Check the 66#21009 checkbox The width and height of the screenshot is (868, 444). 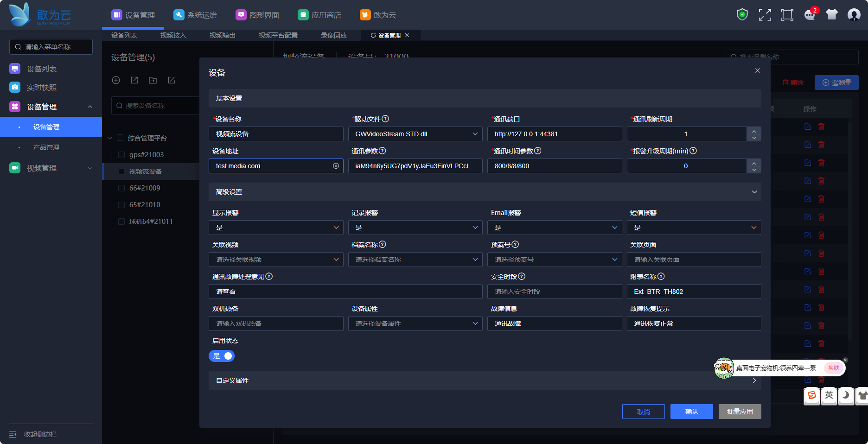tap(121, 188)
